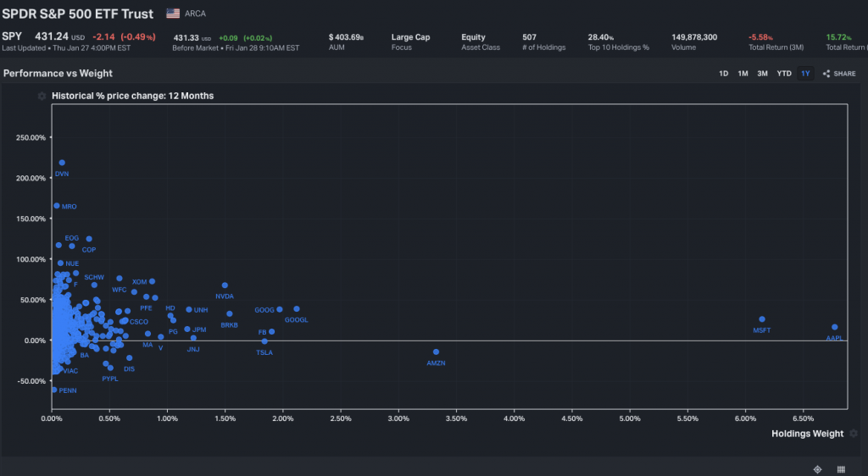Open chart settings gear icon

point(42,97)
